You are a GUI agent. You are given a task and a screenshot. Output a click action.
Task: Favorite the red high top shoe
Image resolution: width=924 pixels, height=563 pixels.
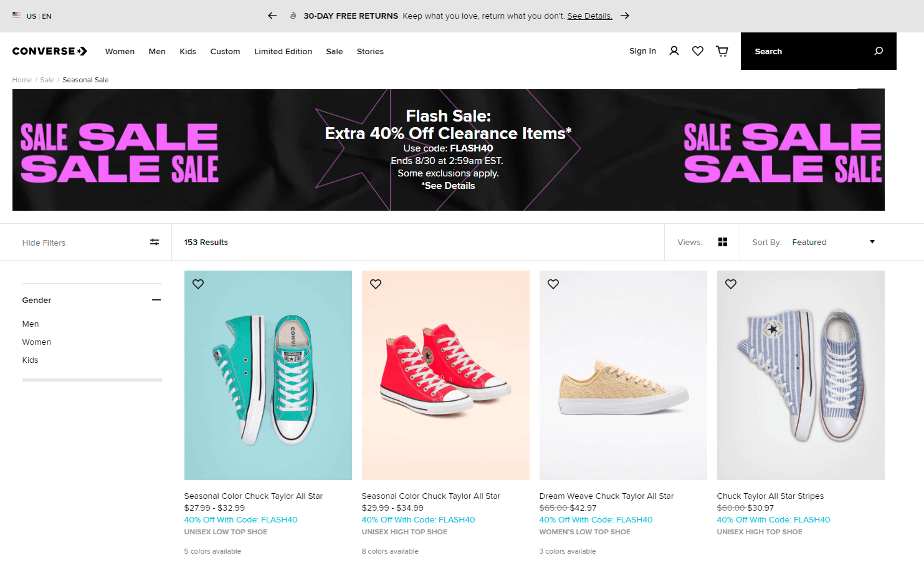click(x=376, y=284)
